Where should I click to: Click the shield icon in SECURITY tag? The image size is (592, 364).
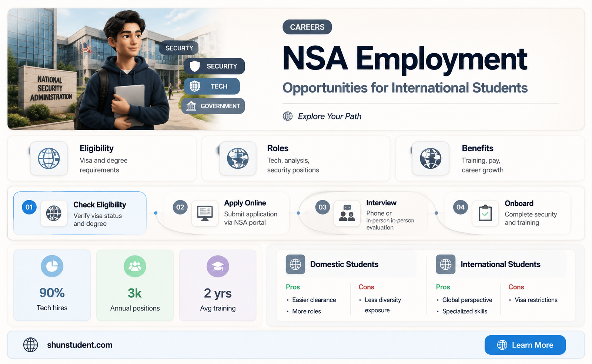[x=195, y=66]
